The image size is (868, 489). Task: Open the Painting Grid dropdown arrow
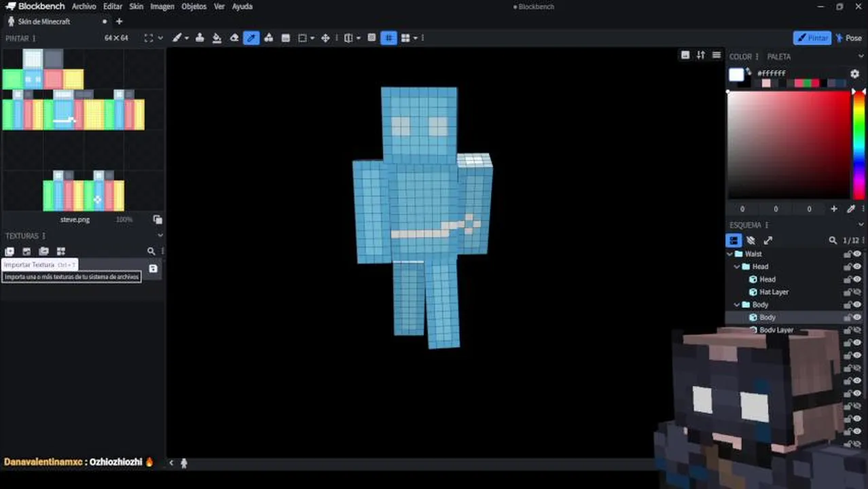(x=415, y=38)
